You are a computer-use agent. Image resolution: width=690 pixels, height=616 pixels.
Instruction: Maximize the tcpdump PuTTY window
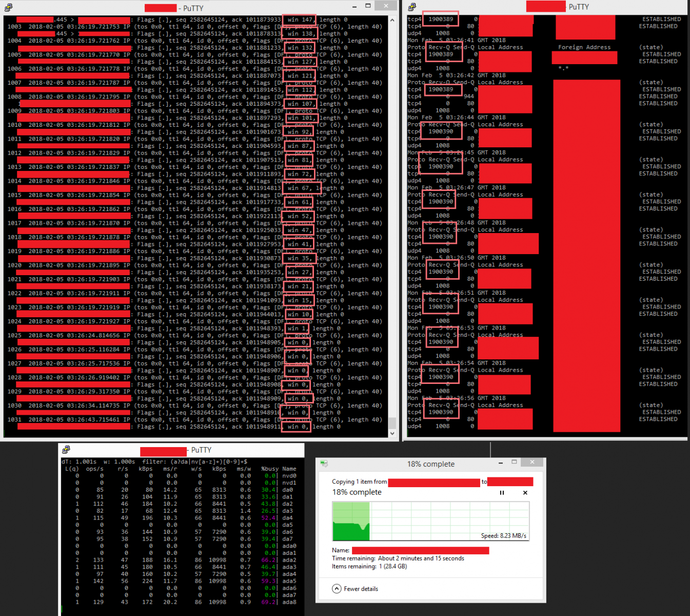tap(368, 6)
